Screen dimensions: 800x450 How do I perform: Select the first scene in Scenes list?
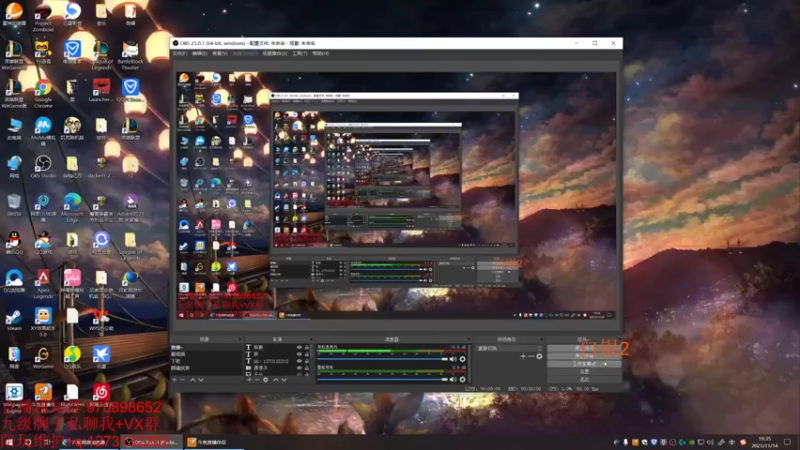click(206, 347)
